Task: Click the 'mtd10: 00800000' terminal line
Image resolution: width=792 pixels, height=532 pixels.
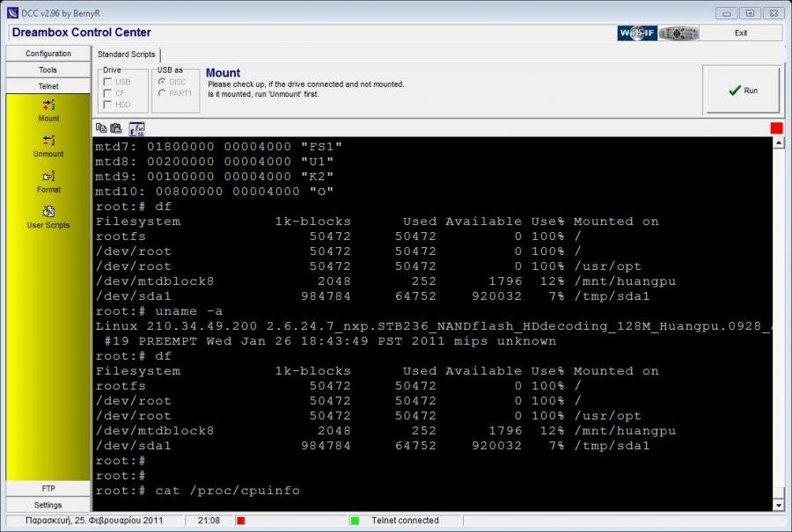Action: 214,192
